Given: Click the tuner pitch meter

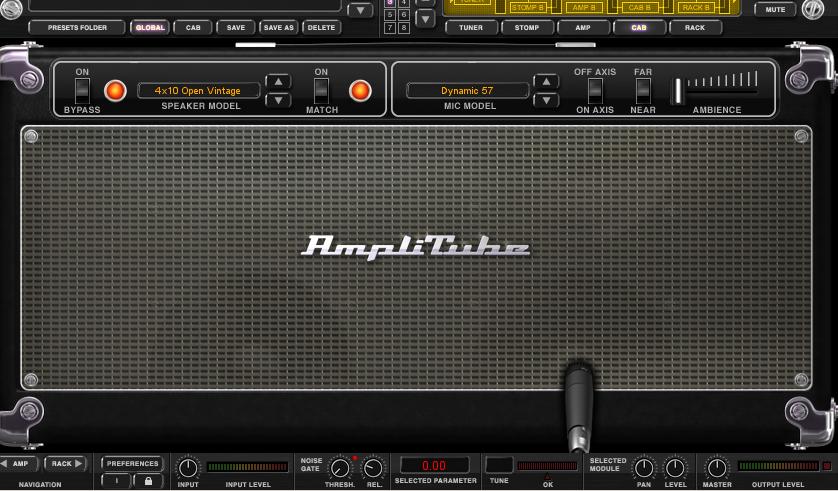Looking at the screenshot, I should pos(548,466).
